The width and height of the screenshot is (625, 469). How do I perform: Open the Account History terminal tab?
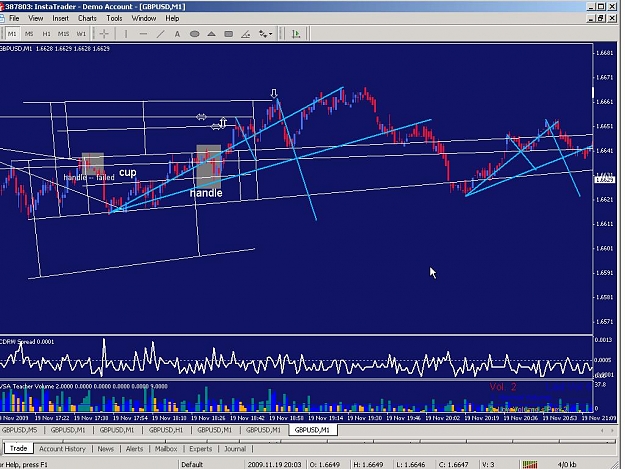(x=63, y=449)
